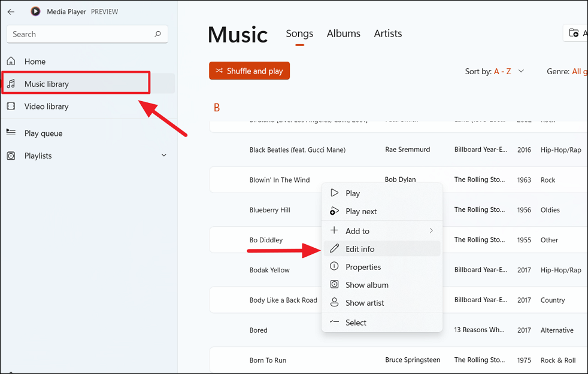Image resolution: width=588 pixels, height=374 pixels.
Task: Click artist Bruce Springsteen
Action: pyautogui.click(x=413, y=360)
